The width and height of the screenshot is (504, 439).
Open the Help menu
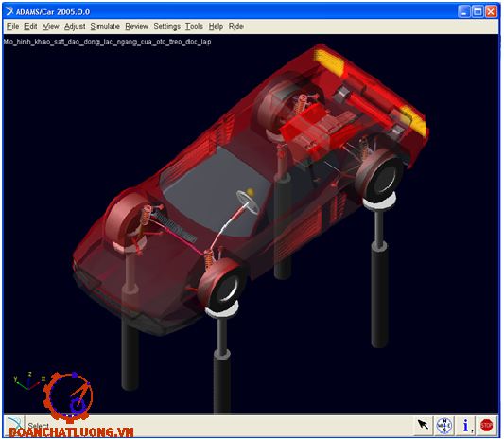[x=216, y=26]
